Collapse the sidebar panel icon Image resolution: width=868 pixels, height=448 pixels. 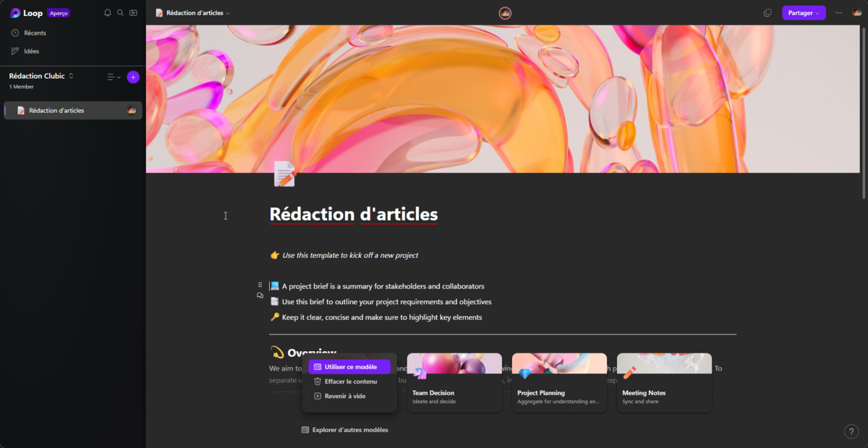point(133,13)
